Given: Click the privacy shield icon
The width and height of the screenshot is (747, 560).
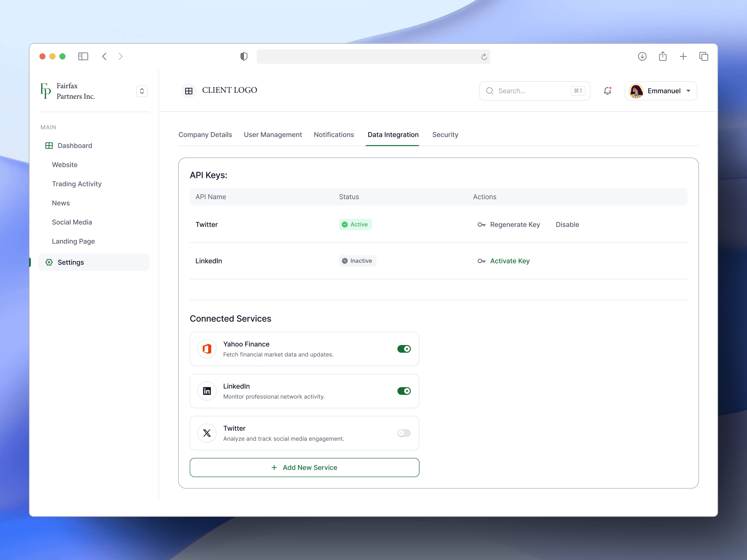Looking at the screenshot, I should click(x=244, y=56).
